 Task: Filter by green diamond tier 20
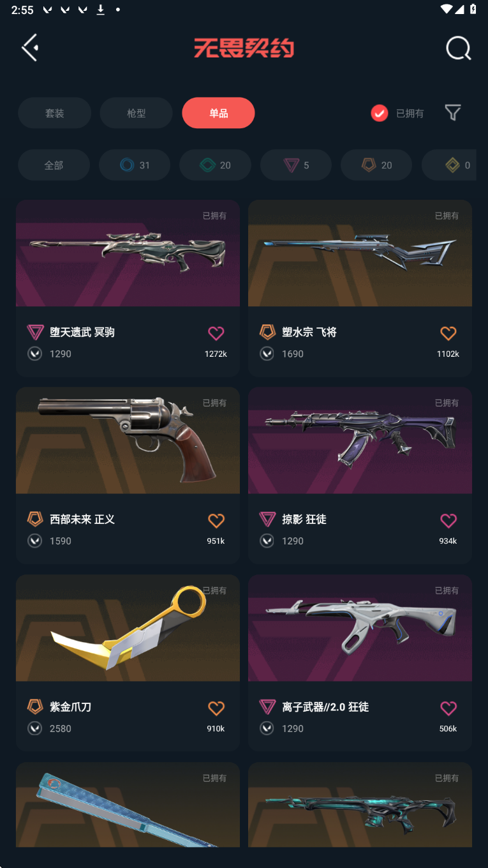pos(215,165)
